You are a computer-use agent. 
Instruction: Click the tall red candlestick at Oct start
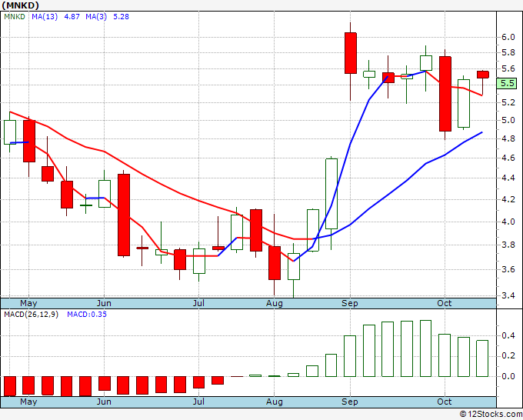click(445, 94)
